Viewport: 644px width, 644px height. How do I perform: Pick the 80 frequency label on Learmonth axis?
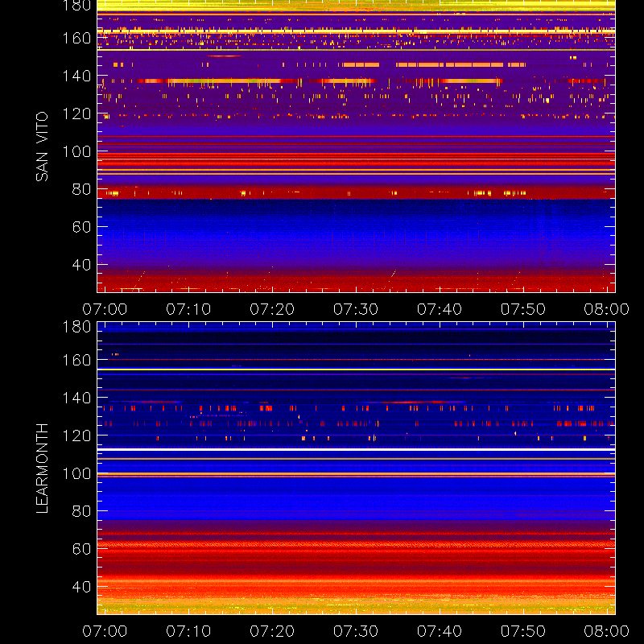pyautogui.click(x=81, y=511)
